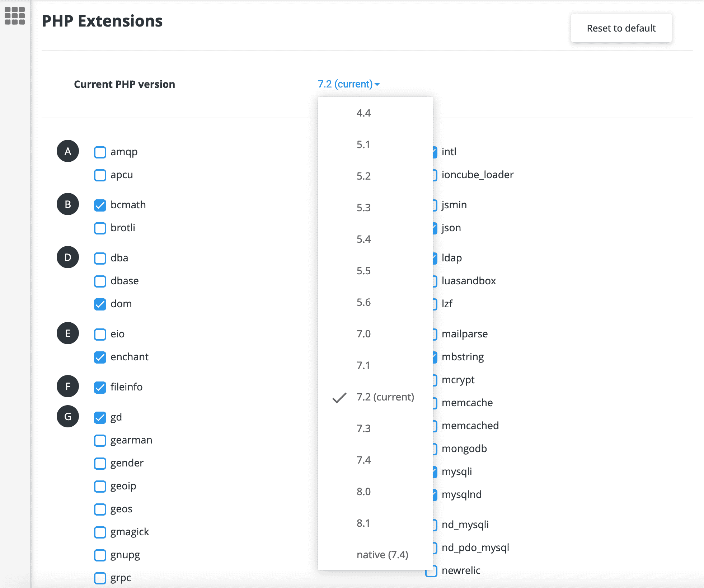Enable the geoip extension checkbox
The height and width of the screenshot is (588, 704).
[x=100, y=486]
